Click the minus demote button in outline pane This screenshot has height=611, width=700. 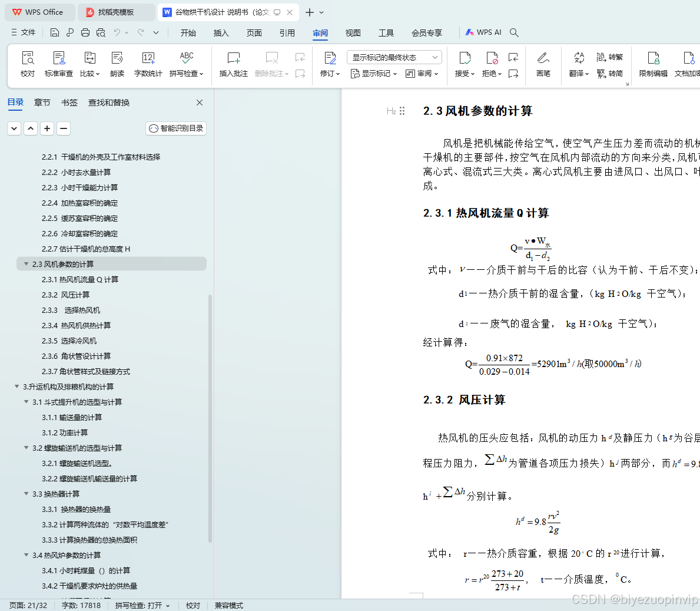(64, 128)
